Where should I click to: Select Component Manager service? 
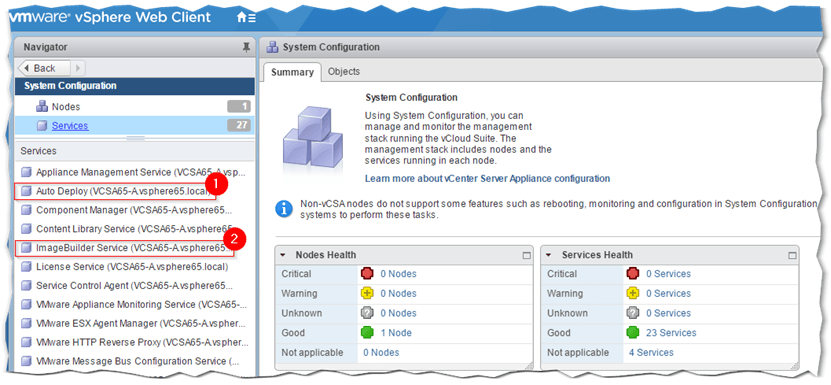pos(134,210)
